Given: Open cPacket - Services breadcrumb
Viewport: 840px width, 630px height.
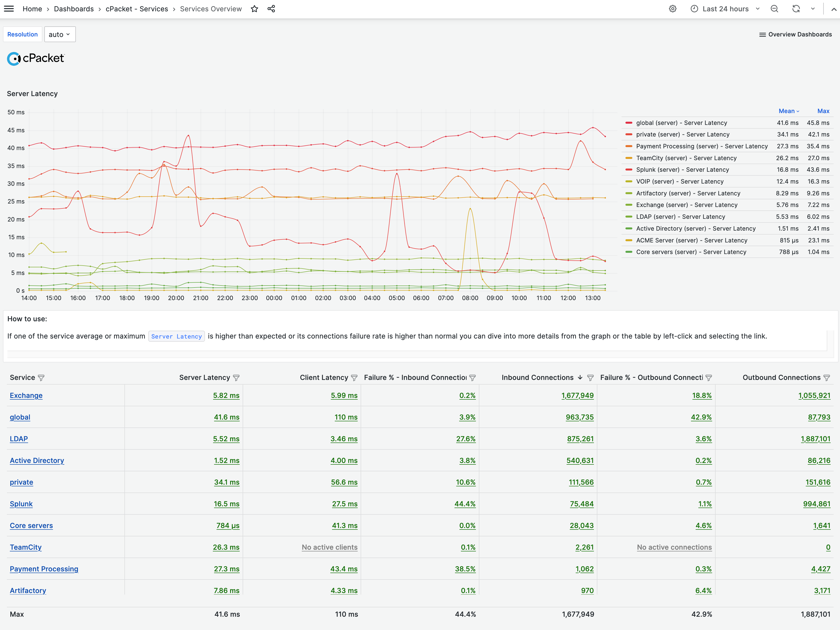Looking at the screenshot, I should [137, 9].
